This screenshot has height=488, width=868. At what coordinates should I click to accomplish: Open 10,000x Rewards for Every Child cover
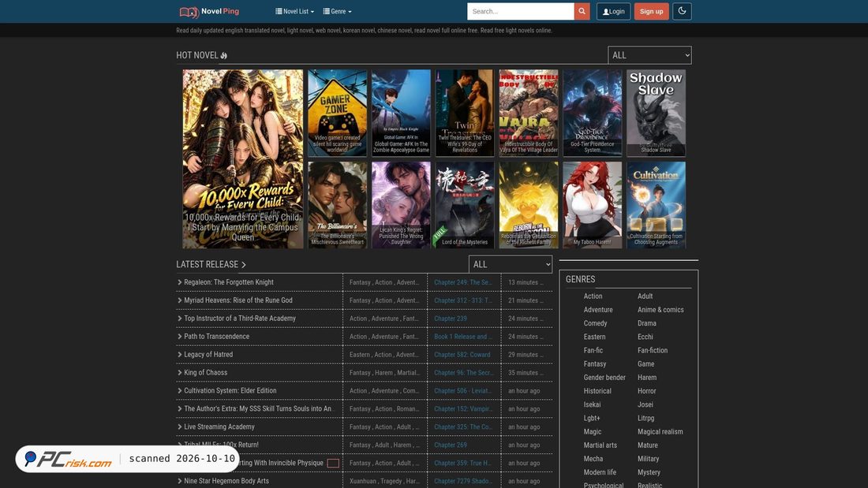coord(243,158)
